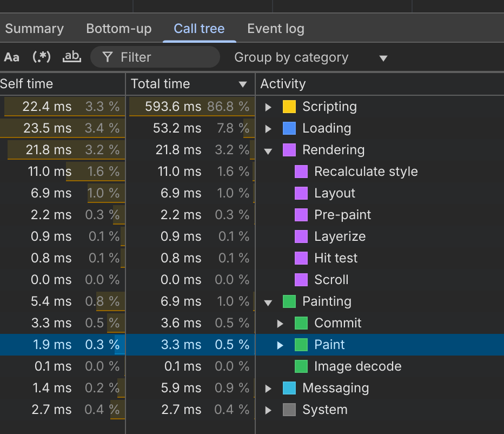
Task: Switch to the Summary tab
Action: tap(35, 29)
